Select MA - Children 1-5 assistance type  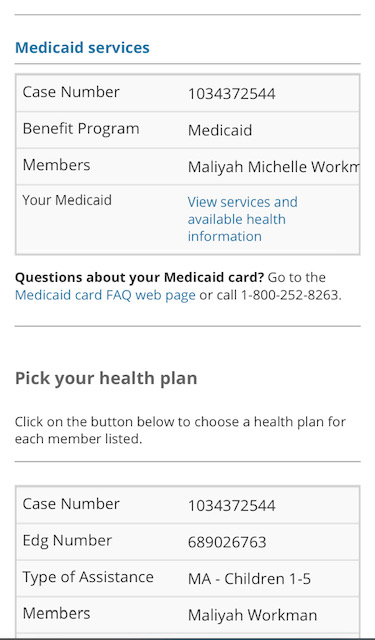pos(249,579)
